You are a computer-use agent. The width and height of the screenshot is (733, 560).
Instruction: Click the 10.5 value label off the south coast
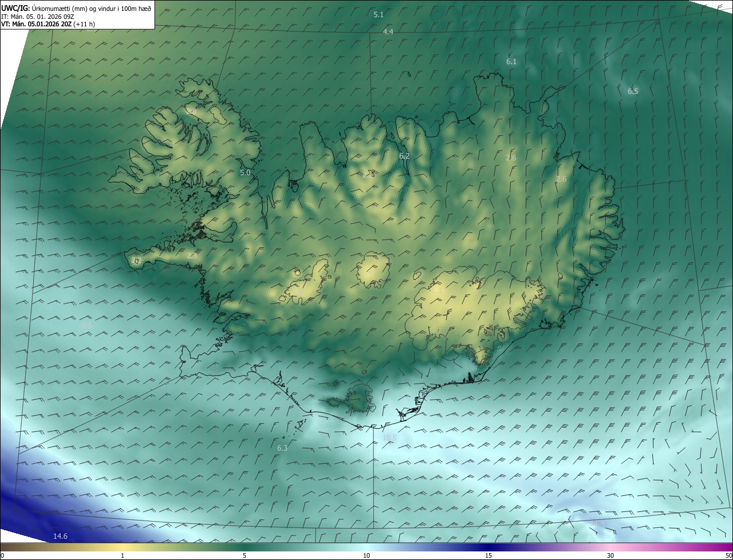(389, 437)
